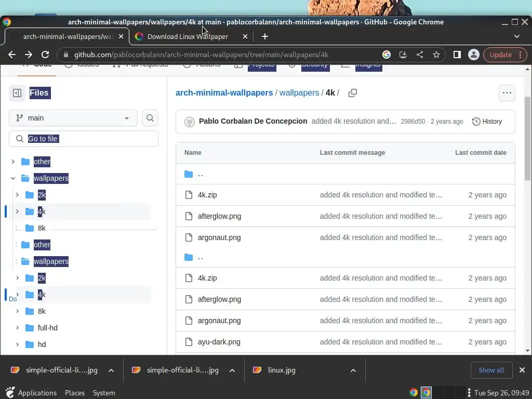Click the ayu-dark.png file icon

189,342
